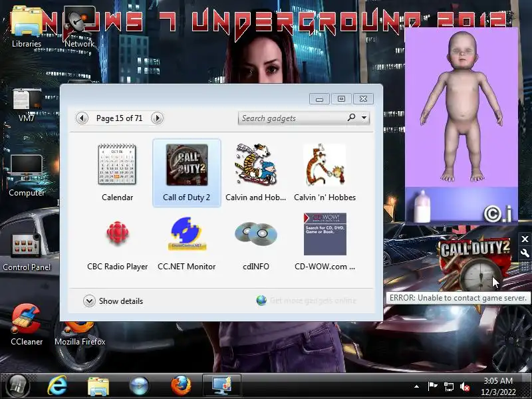Open the network tray icon
The height and width of the screenshot is (399, 532).
pos(448,386)
